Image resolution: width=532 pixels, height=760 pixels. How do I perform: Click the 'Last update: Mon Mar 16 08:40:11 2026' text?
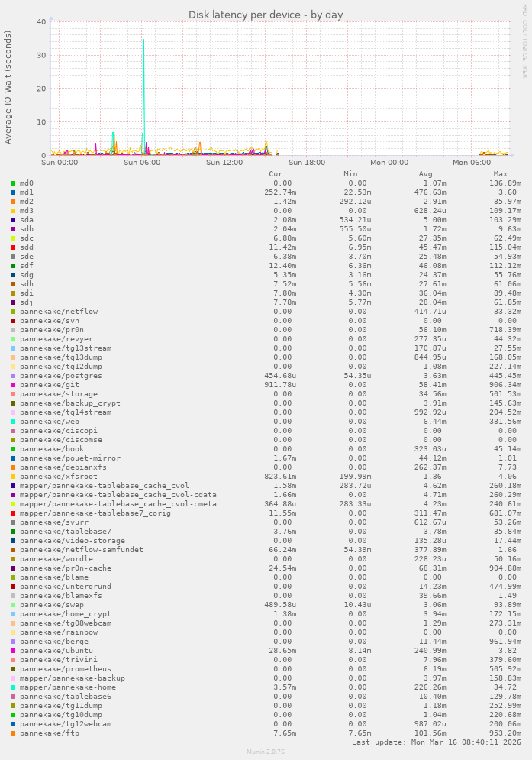437,742
